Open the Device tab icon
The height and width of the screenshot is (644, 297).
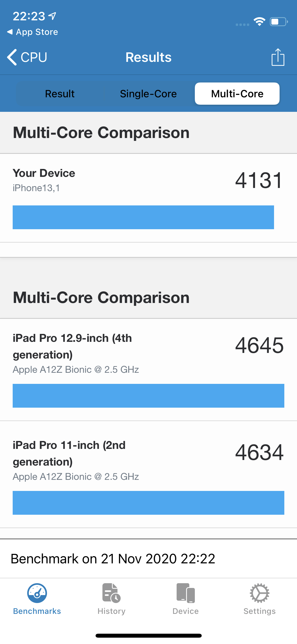(x=186, y=593)
